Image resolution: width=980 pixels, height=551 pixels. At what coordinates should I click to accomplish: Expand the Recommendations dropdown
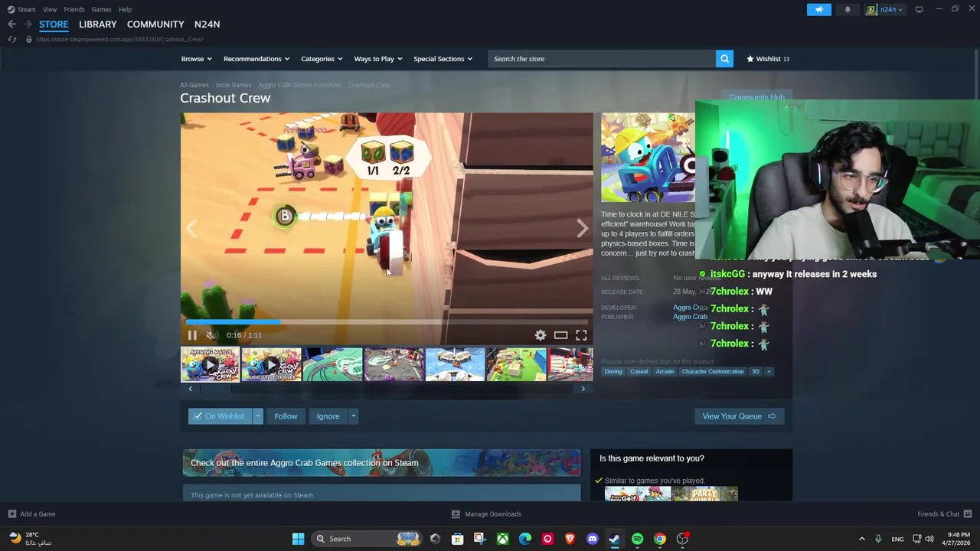point(256,59)
